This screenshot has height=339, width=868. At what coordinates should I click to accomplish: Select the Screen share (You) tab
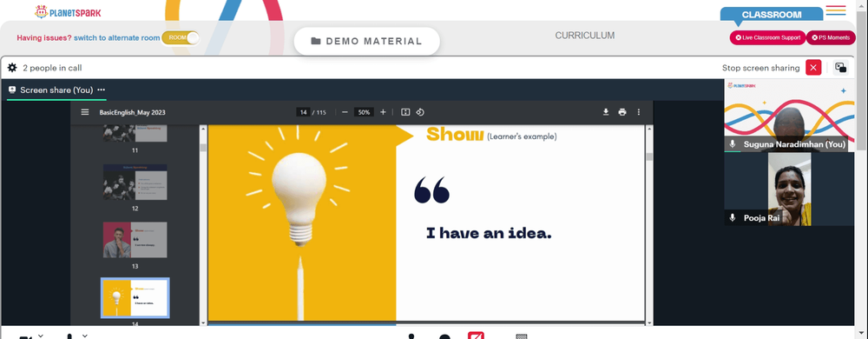pos(56,90)
